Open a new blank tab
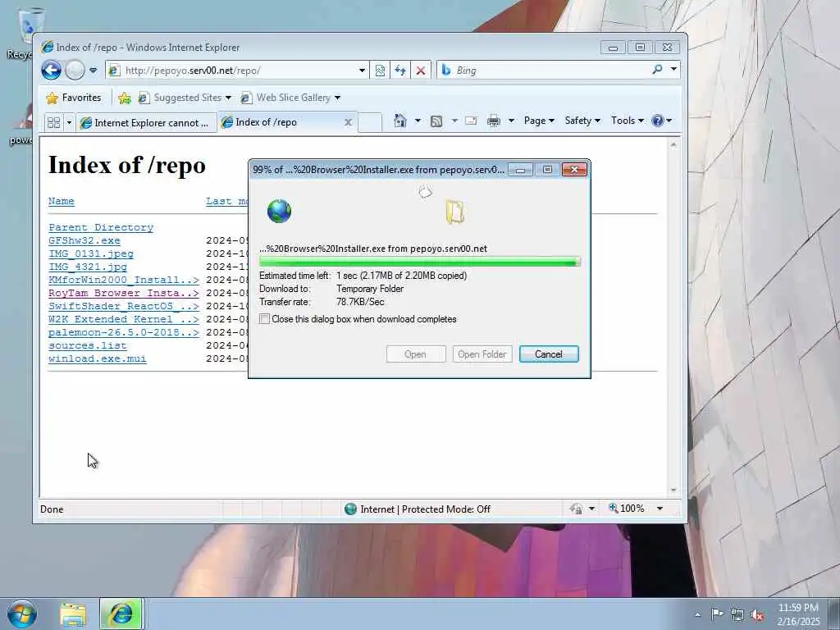 tap(370, 123)
